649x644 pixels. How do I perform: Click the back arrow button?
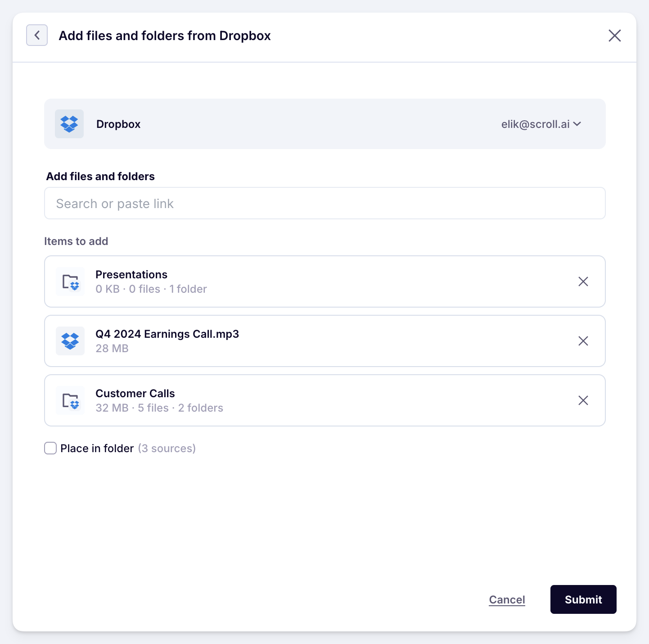tap(37, 35)
